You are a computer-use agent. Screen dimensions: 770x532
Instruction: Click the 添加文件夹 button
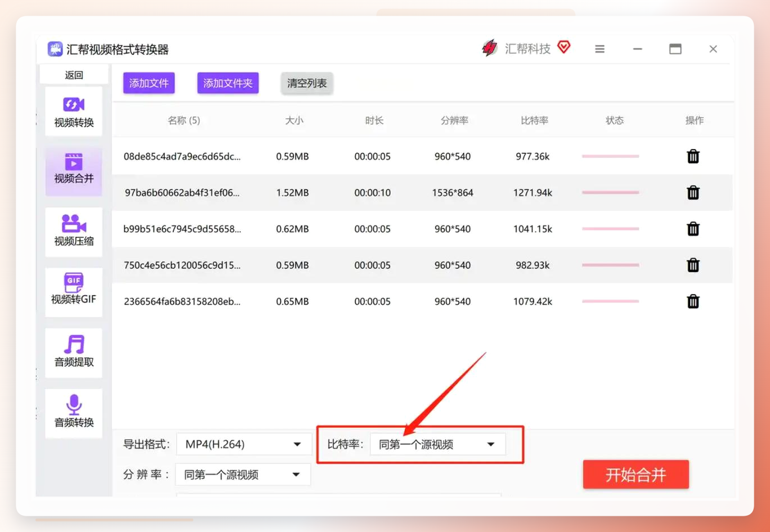pyautogui.click(x=228, y=83)
